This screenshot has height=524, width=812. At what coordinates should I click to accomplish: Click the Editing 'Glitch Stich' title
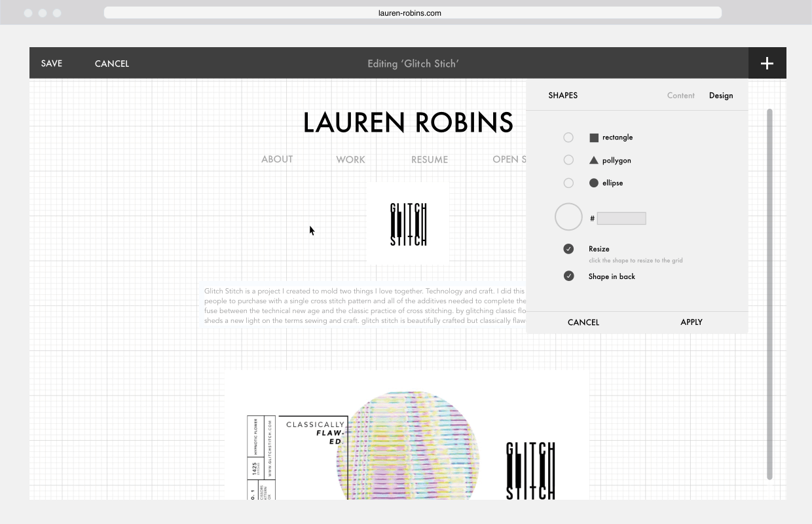pos(413,64)
